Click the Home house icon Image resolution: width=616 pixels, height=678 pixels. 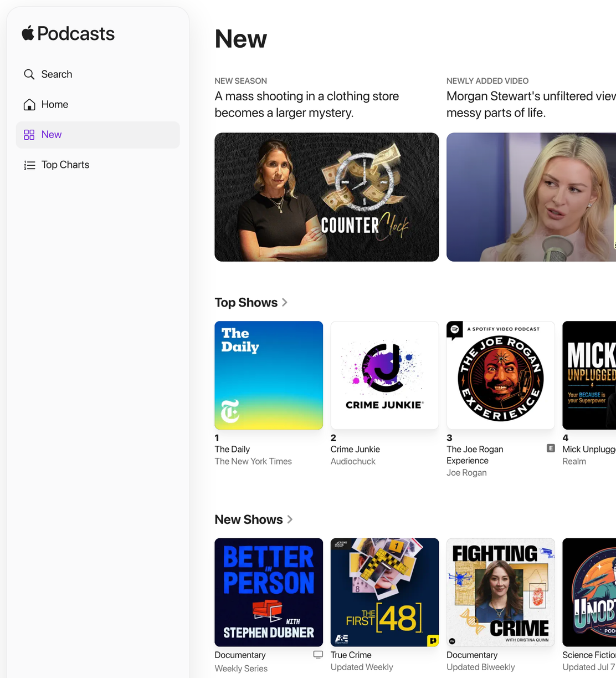point(29,104)
